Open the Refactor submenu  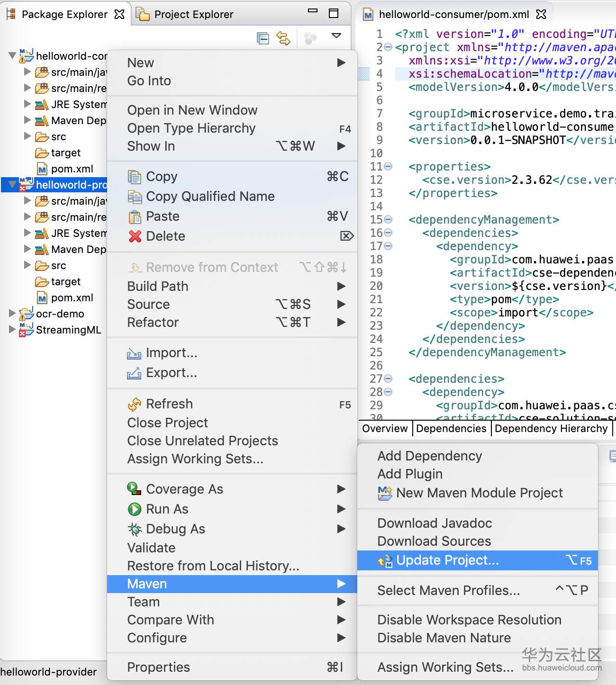[x=232, y=323]
